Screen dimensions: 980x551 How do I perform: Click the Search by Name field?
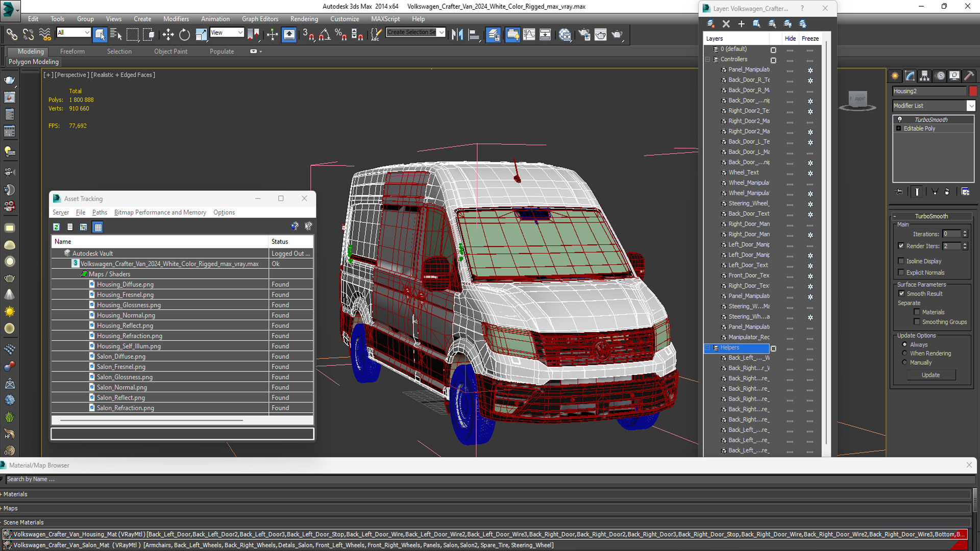coord(490,480)
